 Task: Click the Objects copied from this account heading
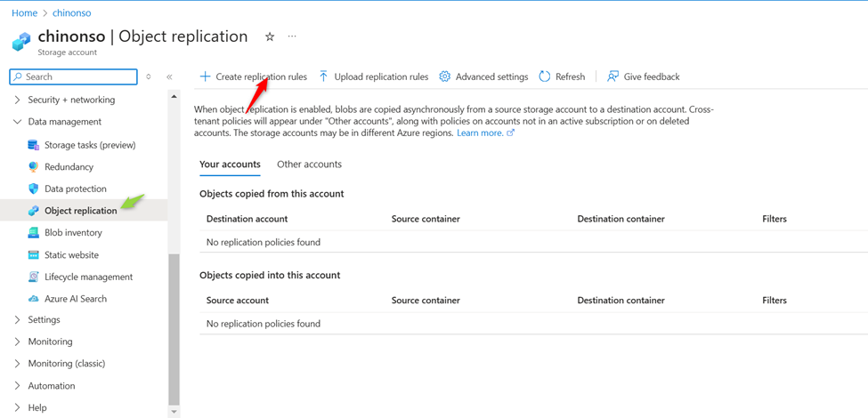[272, 194]
